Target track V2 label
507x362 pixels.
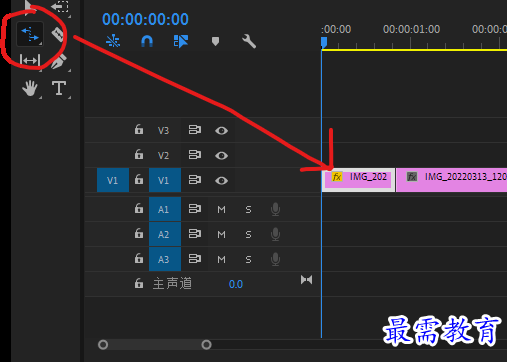[x=163, y=155]
